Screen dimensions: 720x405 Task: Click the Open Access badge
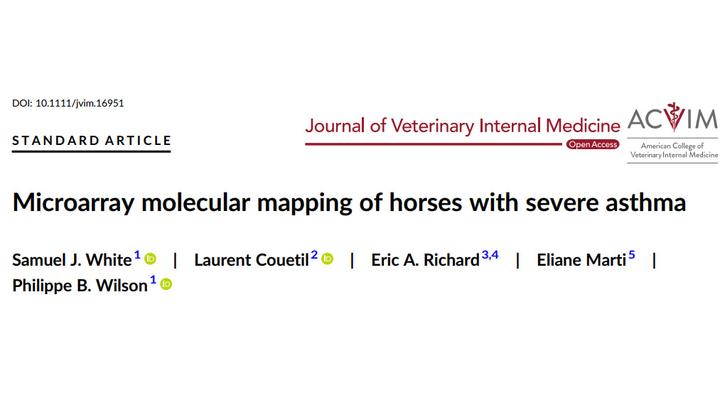(593, 145)
